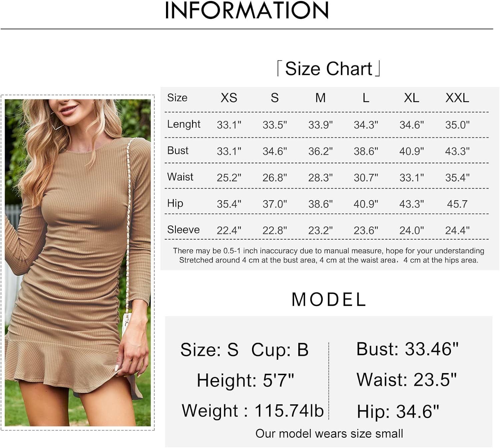This screenshot has width=500, height=448.
Task: Click the XL hip value 43.3"
Action: pos(412,204)
